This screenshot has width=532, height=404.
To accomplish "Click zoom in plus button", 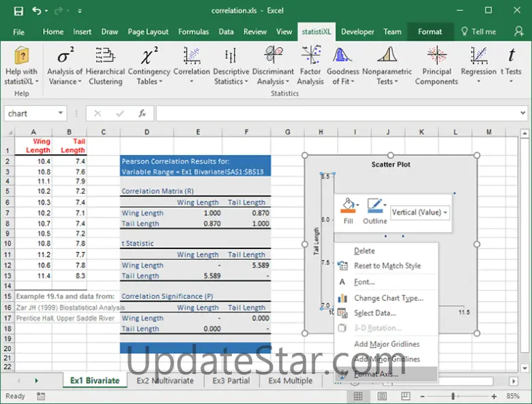I will click(494, 396).
